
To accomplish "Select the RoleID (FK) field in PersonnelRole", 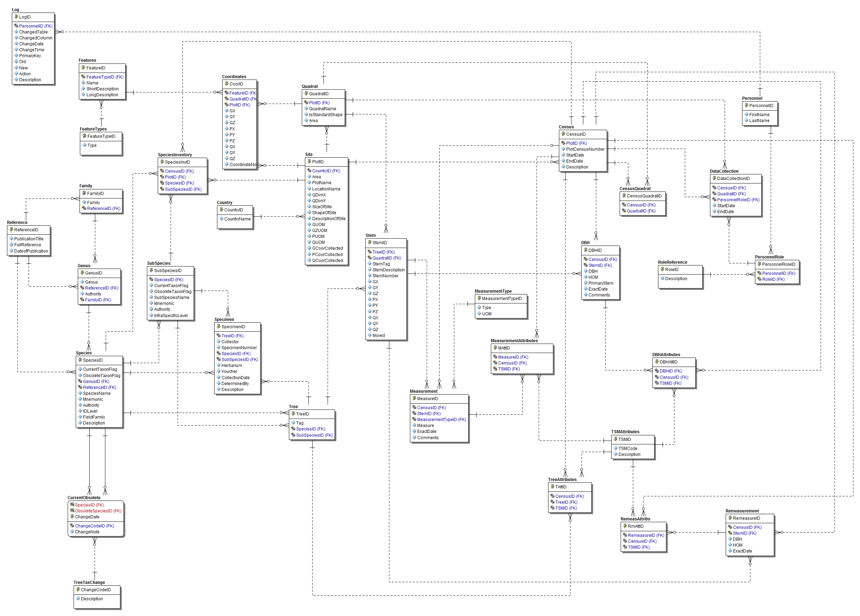I will 773,279.
